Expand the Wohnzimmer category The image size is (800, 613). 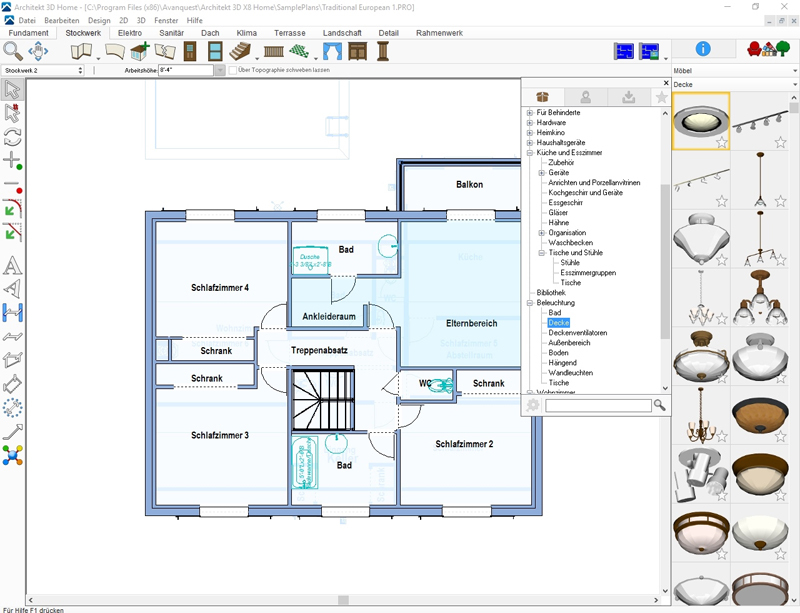tap(530, 391)
